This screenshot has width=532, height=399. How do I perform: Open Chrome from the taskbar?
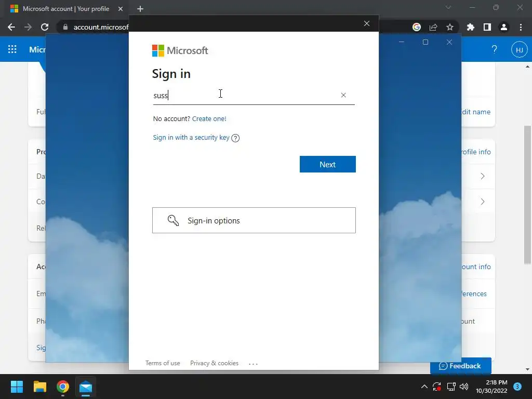coord(63,387)
